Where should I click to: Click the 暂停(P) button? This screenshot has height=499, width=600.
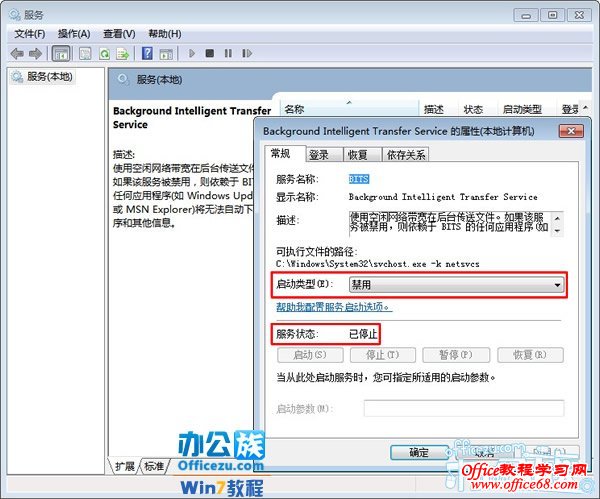click(x=456, y=355)
